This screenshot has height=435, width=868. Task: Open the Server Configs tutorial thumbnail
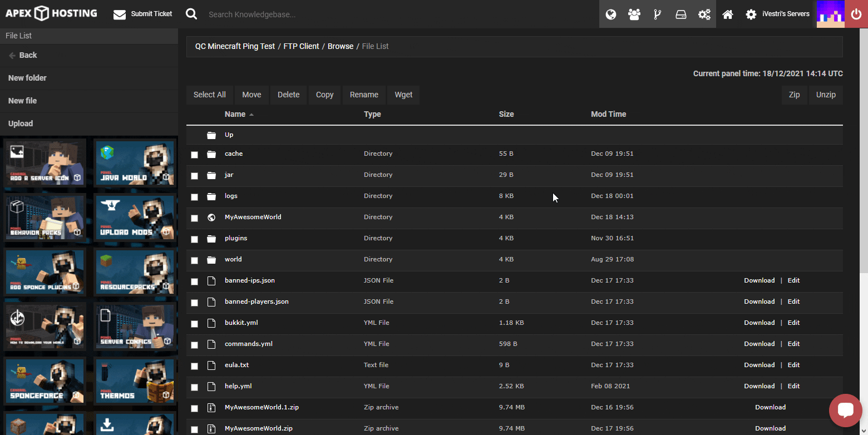pyautogui.click(x=134, y=325)
